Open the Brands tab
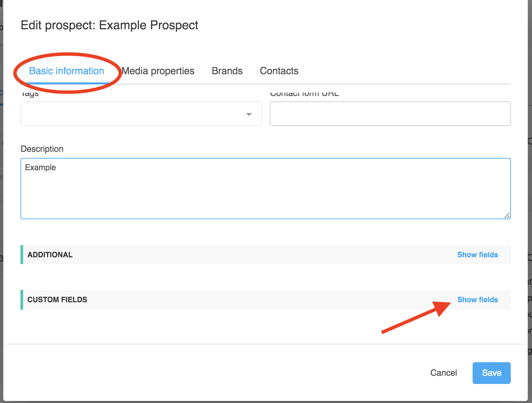 pos(227,71)
